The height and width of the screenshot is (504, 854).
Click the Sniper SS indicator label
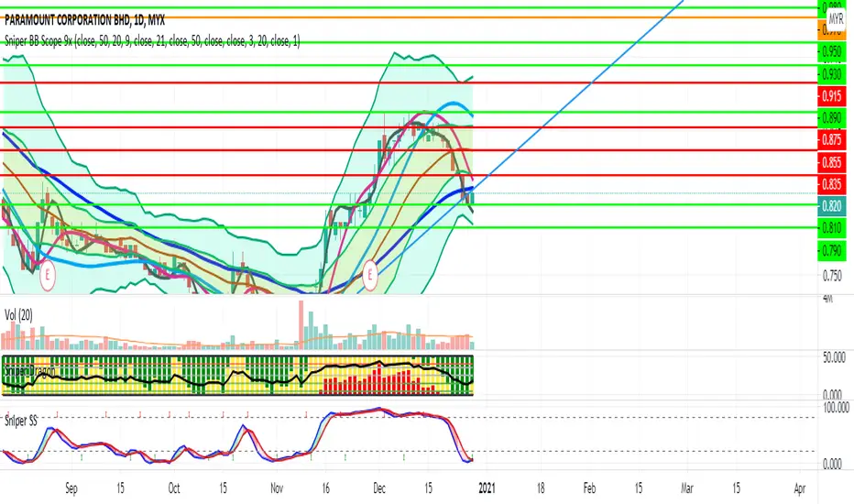click(21, 421)
